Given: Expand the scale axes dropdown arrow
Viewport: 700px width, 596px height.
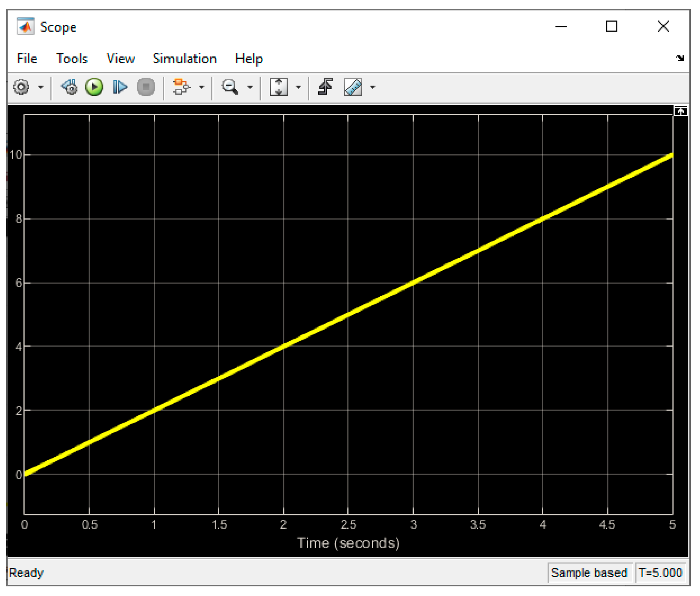Looking at the screenshot, I should 298,88.
